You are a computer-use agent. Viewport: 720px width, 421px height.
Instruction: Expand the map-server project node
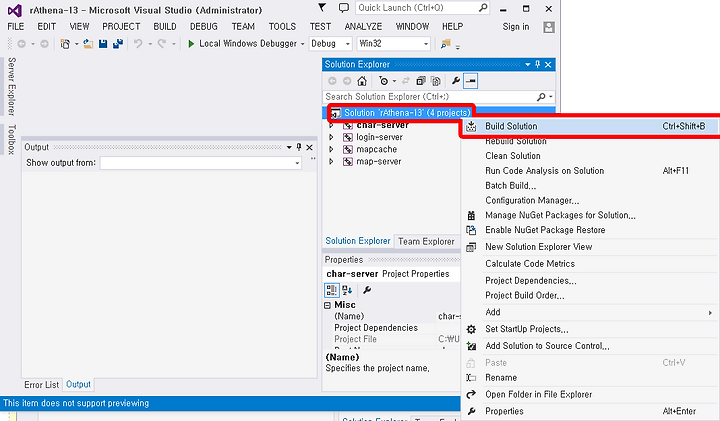pyautogui.click(x=331, y=162)
